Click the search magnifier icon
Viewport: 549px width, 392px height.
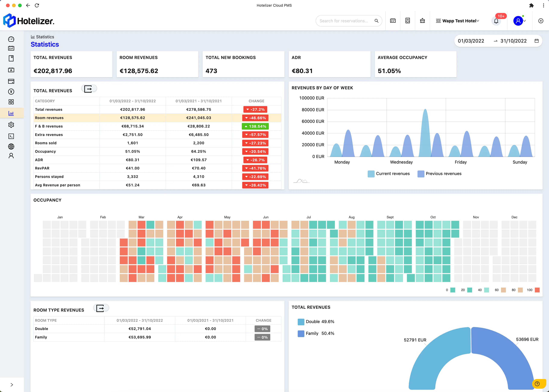[x=376, y=21]
